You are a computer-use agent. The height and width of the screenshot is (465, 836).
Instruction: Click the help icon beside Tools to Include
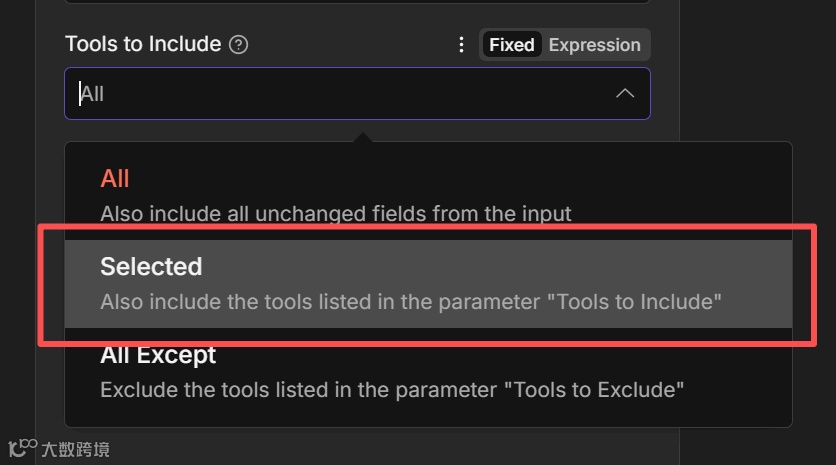click(x=238, y=45)
